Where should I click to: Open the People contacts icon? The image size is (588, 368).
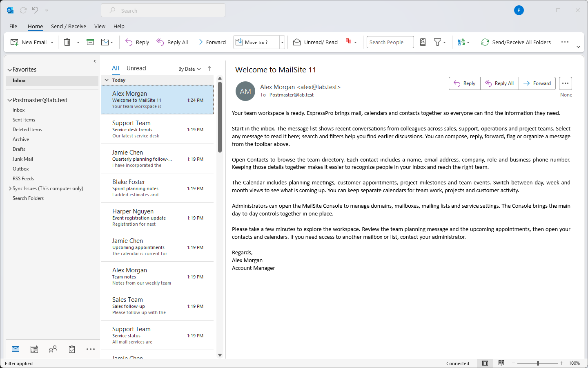click(53, 349)
